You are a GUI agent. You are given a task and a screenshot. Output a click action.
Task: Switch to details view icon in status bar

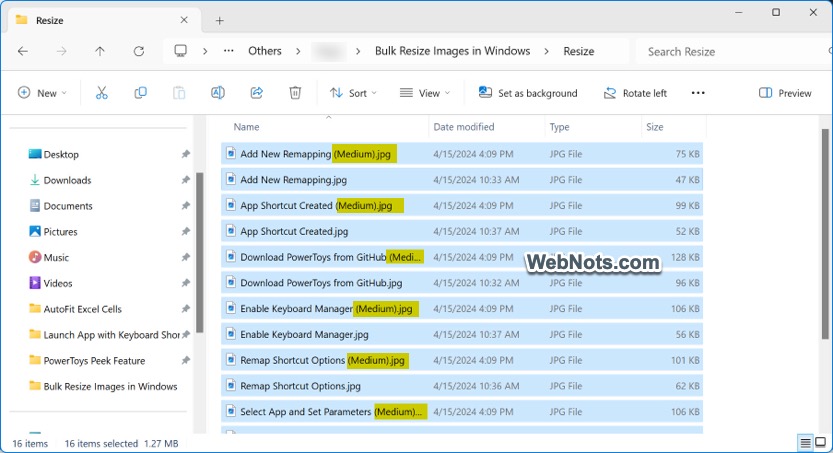(x=805, y=442)
